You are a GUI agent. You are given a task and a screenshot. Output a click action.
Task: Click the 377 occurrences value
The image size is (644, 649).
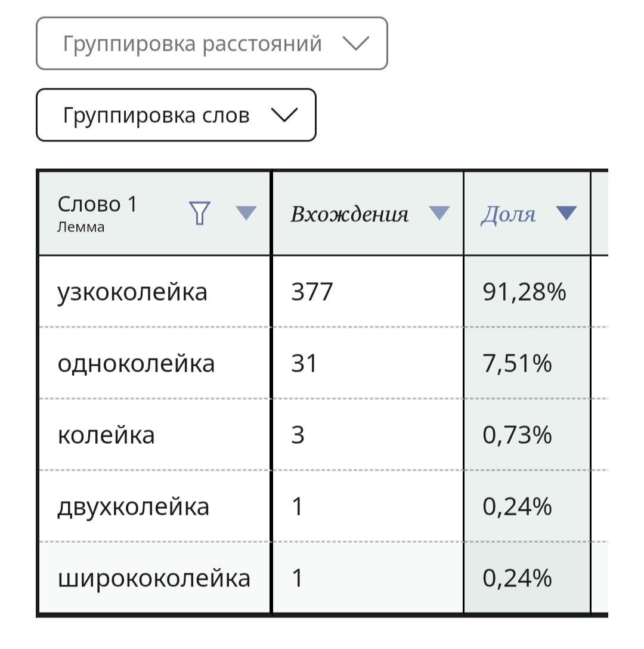tap(312, 291)
